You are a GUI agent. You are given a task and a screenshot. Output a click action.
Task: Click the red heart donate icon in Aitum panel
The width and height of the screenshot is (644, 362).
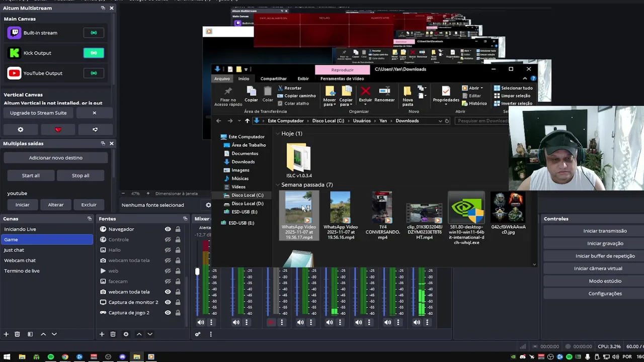click(x=58, y=129)
